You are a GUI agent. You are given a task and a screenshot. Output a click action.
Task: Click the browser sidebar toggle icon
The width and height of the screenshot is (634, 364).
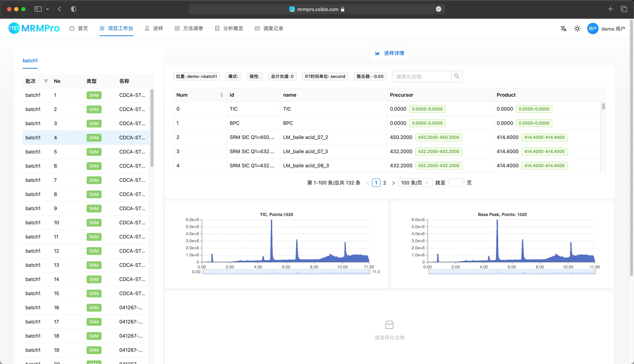(38, 9)
